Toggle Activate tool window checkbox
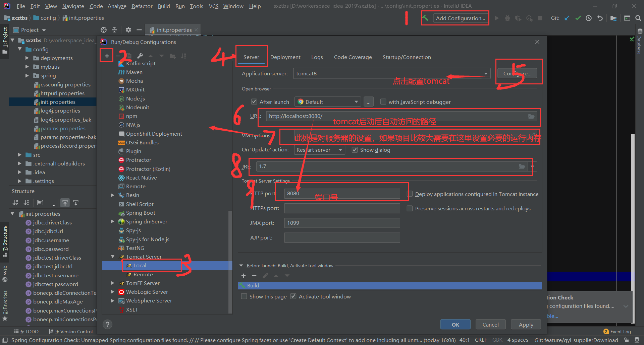 pyautogui.click(x=293, y=296)
